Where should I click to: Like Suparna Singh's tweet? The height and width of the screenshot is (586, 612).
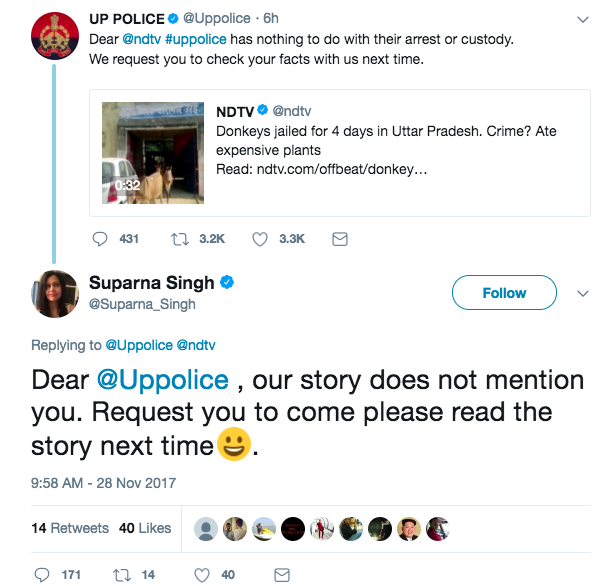202,574
